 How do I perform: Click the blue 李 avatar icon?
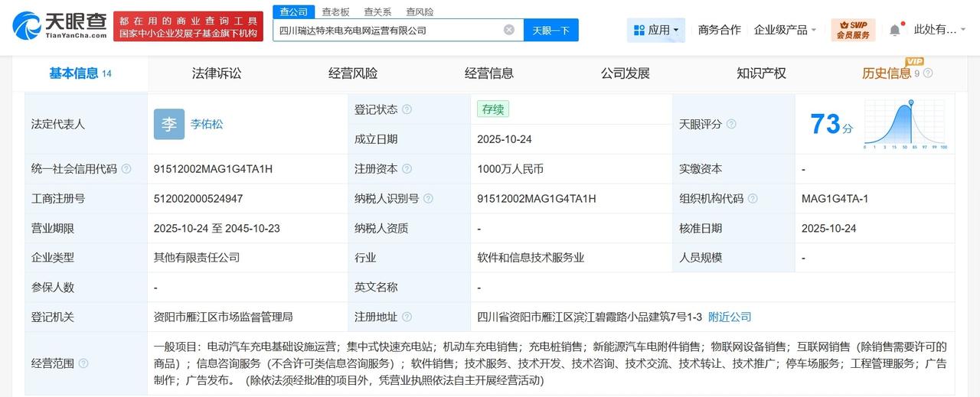pos(169,124)
